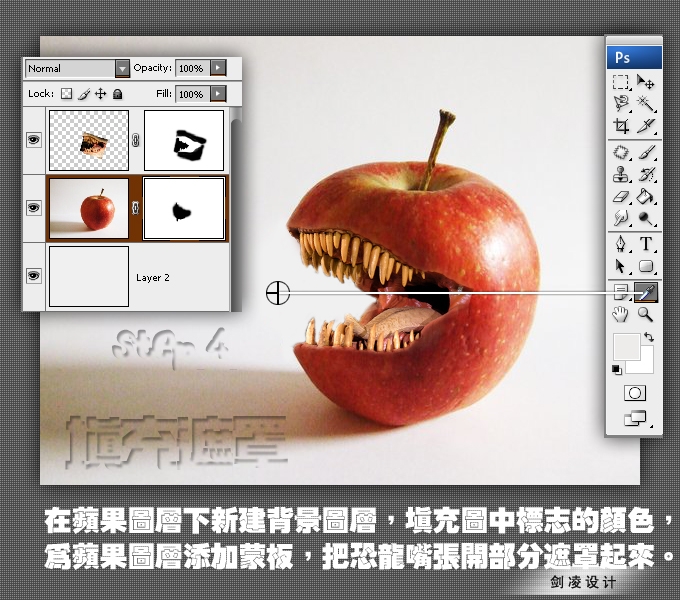Select the History Brush tool
The width and height of the screenshot is (680, 600).
pyautogui.click(x=646, y=174)
